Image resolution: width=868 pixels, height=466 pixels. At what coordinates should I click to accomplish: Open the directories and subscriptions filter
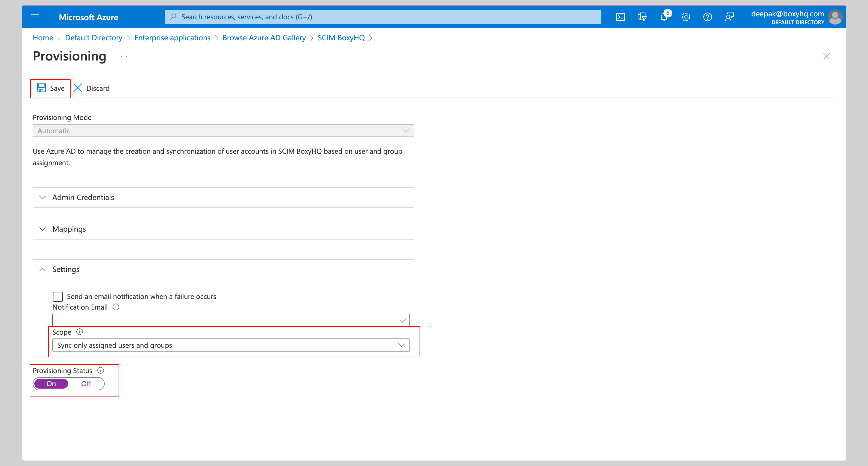pyautogui.click(x=642, y=17)
